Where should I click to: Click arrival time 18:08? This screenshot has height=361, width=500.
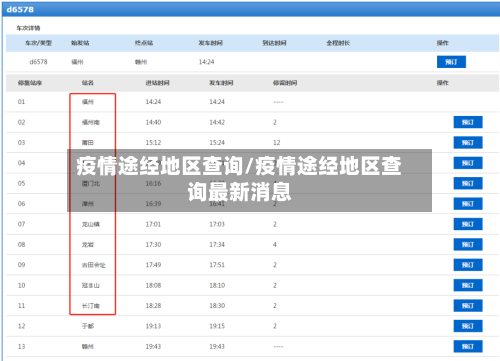[x=153, y=285]
